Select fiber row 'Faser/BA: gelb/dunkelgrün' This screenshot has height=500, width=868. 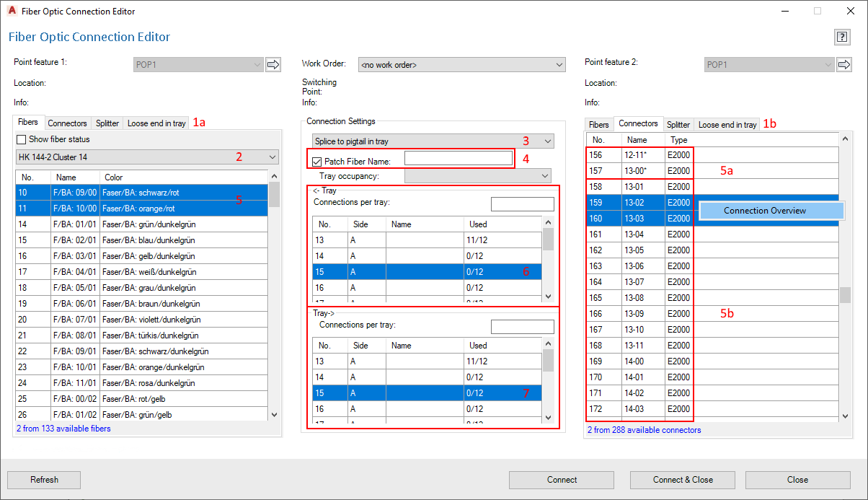click(x=142, y=256)
